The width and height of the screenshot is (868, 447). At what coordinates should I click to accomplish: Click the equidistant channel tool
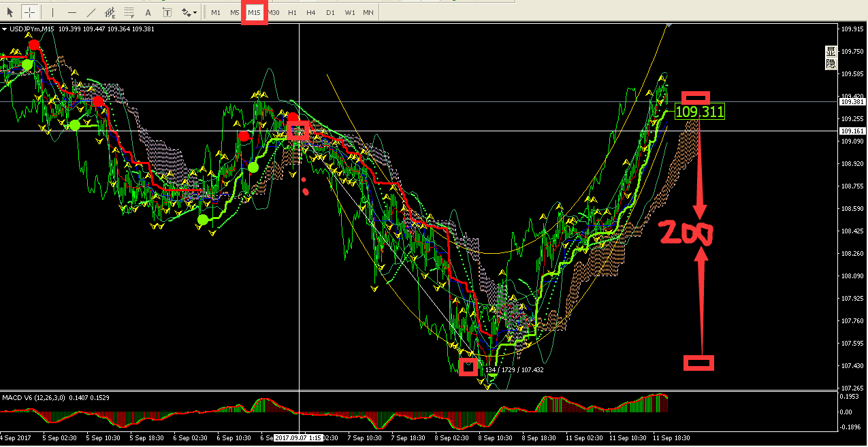(x=110, y=12)
